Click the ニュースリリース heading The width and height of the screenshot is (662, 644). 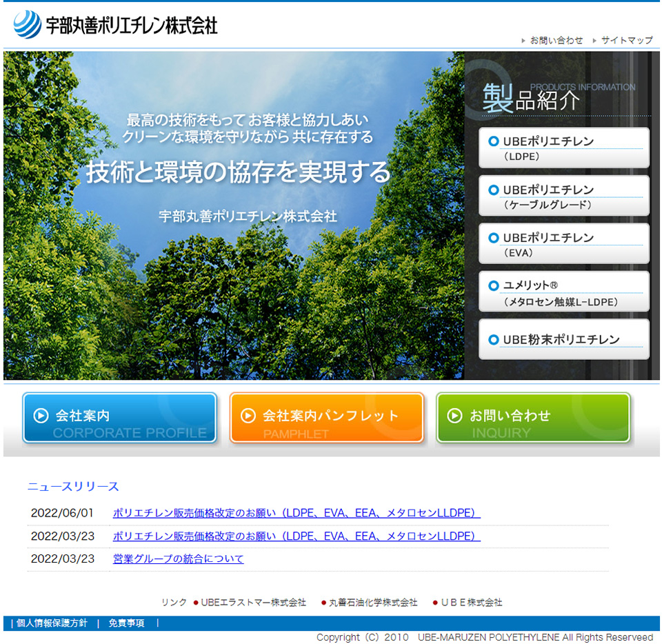click(73, 486)
